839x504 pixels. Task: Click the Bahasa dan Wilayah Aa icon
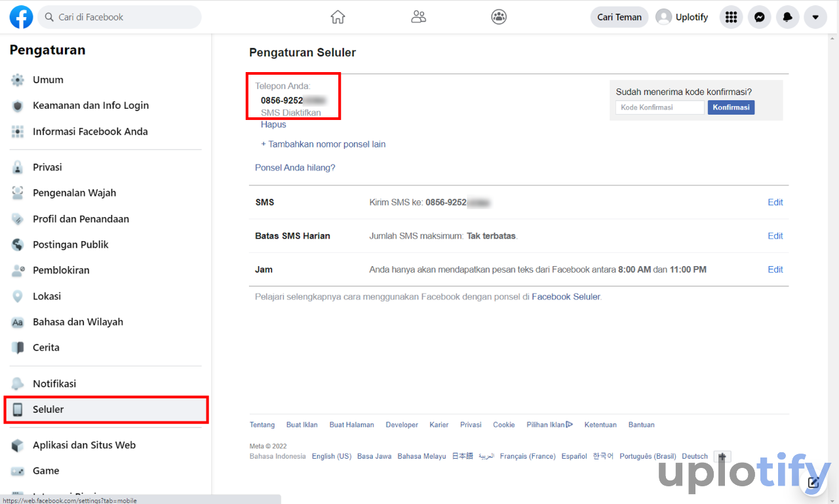click(x=18, y=322)
